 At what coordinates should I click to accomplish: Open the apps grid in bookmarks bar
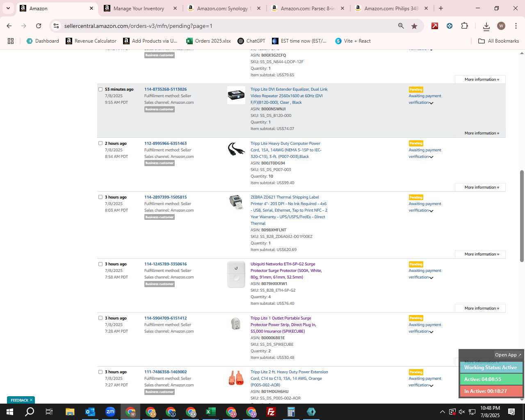11,41
